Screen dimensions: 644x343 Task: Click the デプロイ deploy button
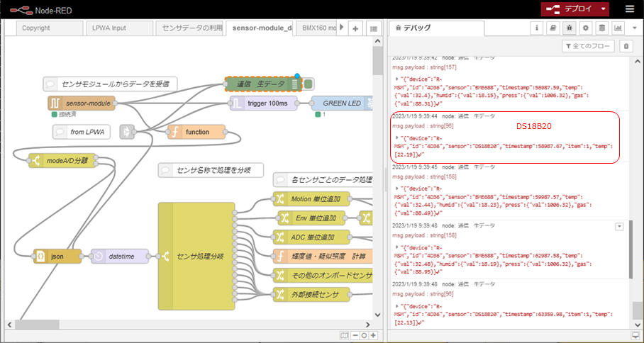point(570,9)
